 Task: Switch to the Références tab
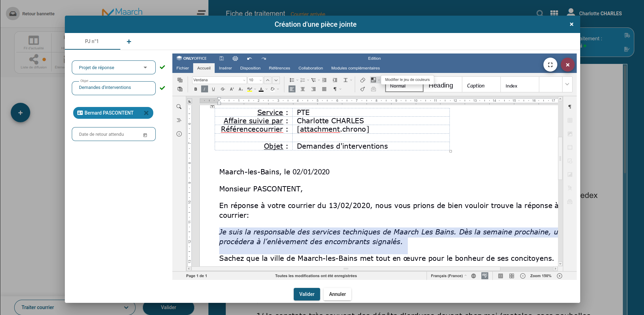point(280,68)
